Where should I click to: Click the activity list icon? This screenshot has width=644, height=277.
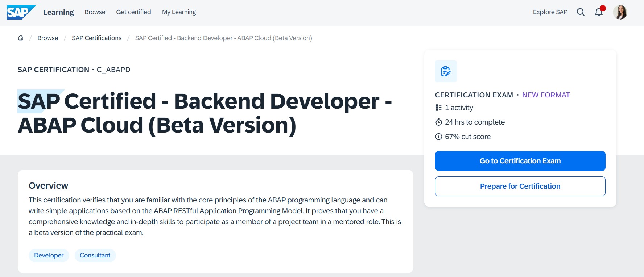coord(439,108)
